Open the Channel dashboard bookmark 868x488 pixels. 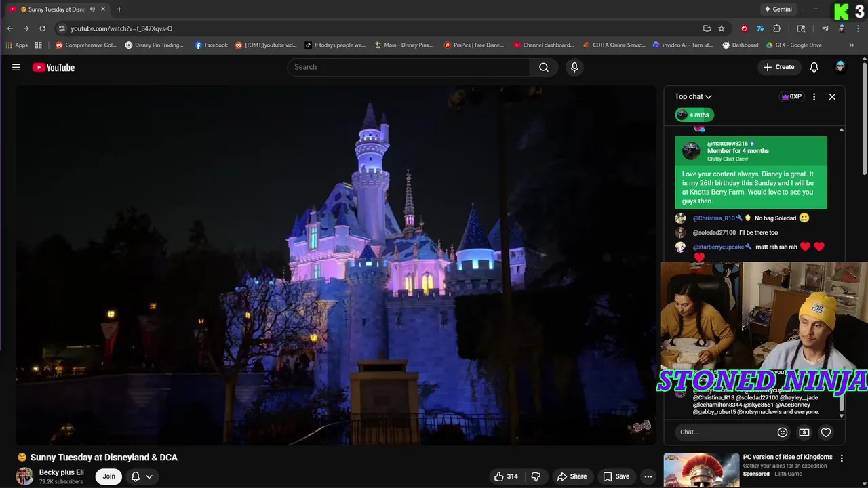pyautogui.click(x=544, y=45)
